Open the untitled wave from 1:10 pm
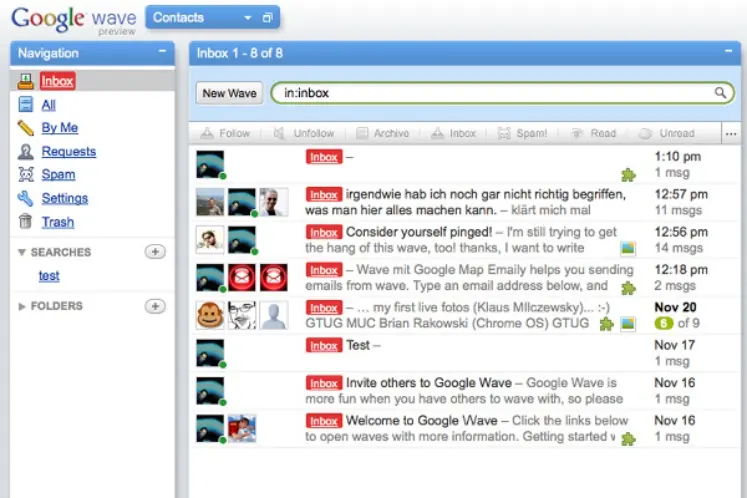This screenshot has width=747, height=498. point(467,165)
